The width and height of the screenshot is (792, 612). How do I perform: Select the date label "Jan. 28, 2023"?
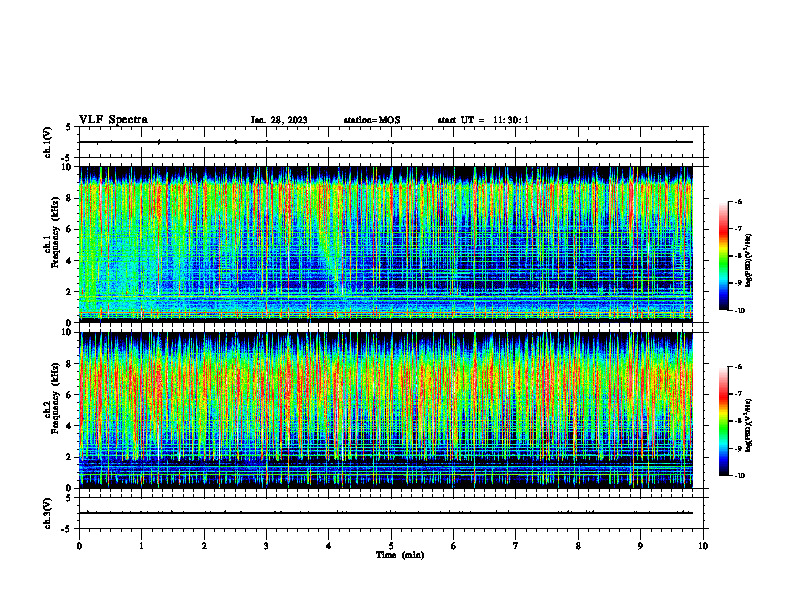point(279,120)
